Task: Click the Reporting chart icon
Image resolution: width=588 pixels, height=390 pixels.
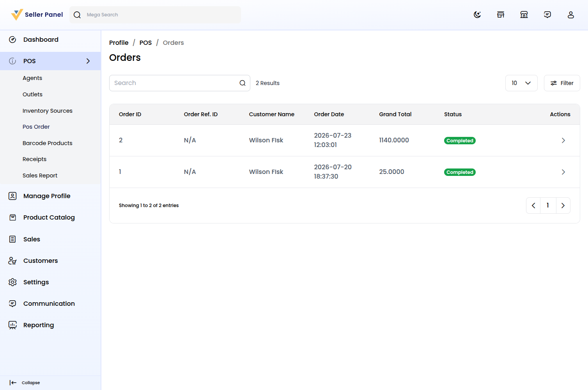Action: pos(12,325)
